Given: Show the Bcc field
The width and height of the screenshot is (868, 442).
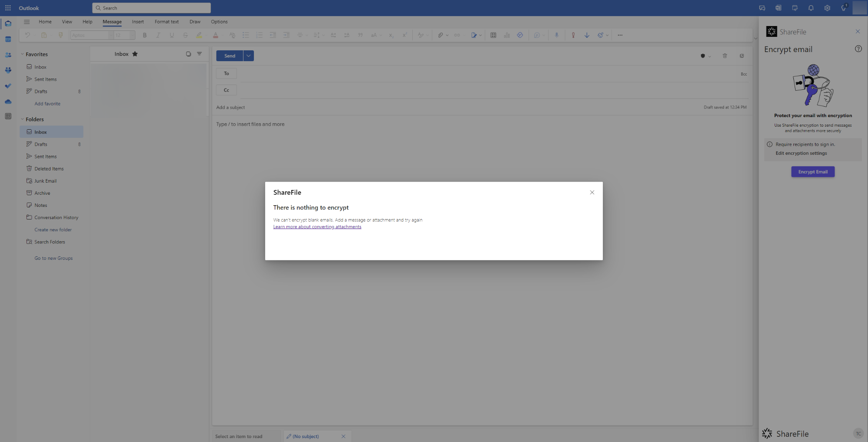Looking at the screenshot, I should (x=744, y=74).
